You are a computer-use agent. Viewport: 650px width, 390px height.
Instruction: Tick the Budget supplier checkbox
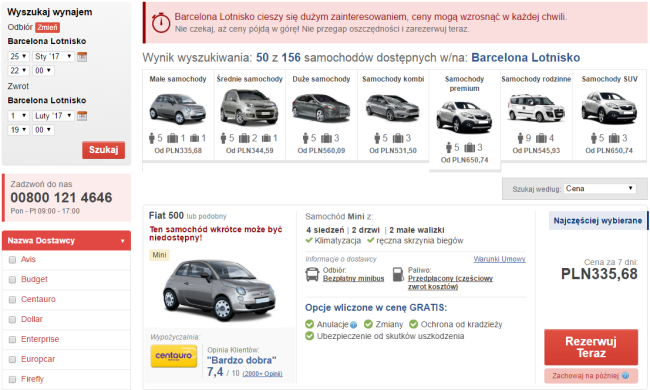12,280
